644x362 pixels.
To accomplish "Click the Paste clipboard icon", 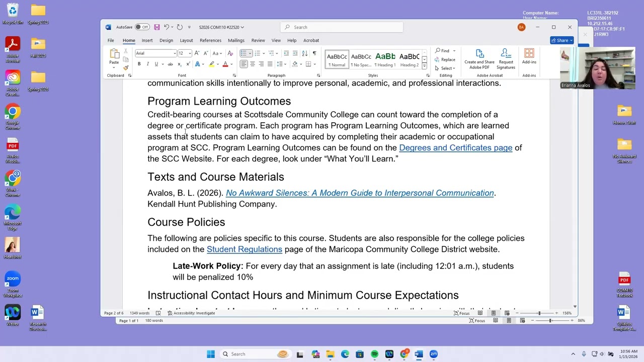I will coord(114,54).
